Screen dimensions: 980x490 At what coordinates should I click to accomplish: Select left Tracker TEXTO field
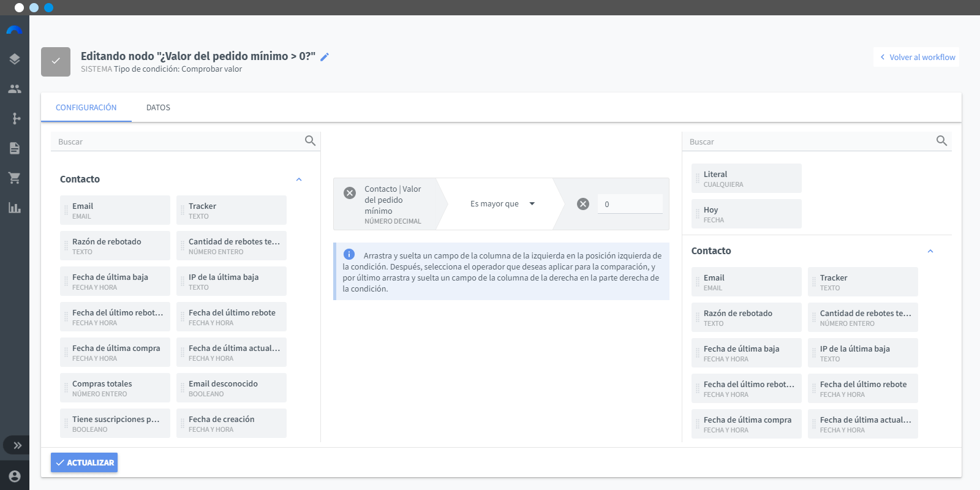[x=232, y=210]
